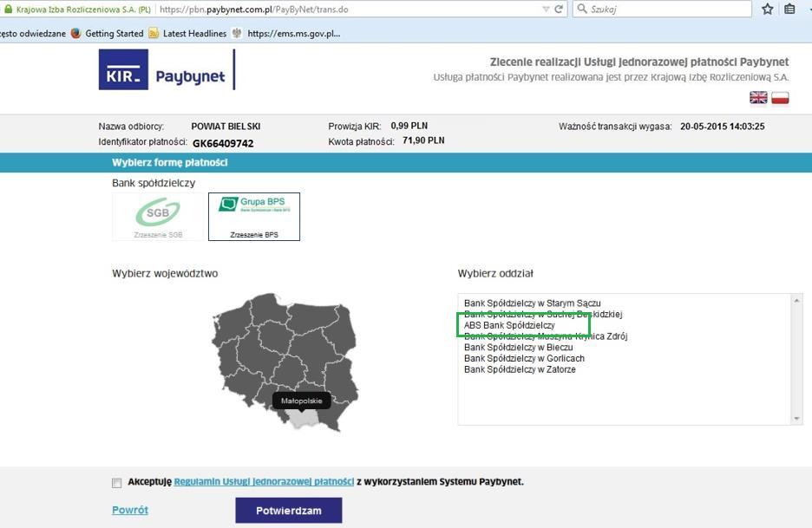Click the reload page arrow icon

click(559, 9)
